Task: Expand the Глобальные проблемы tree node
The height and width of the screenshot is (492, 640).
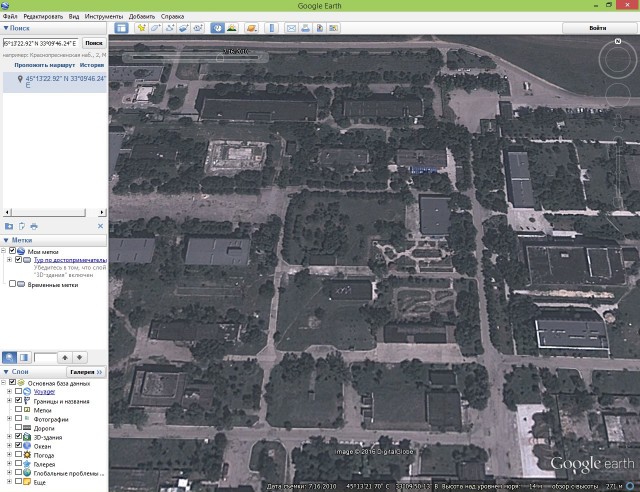Action: 9,472
